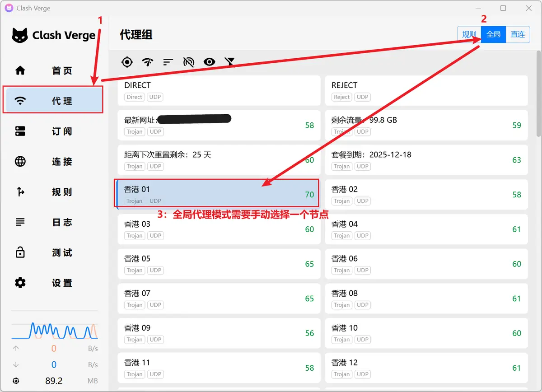542x392 pixels.
Task: Click the fork arrow icon beside 规则
Action: (x=20, y=192)
